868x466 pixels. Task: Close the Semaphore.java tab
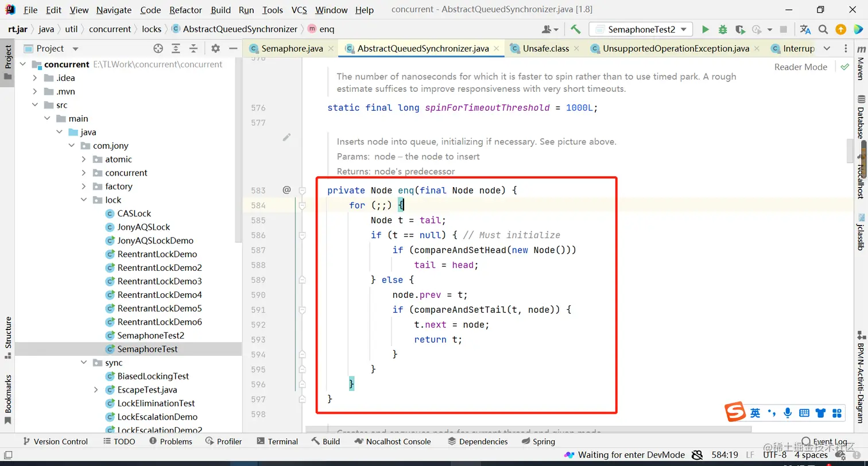pyautogui.click(x=331, y=49)
